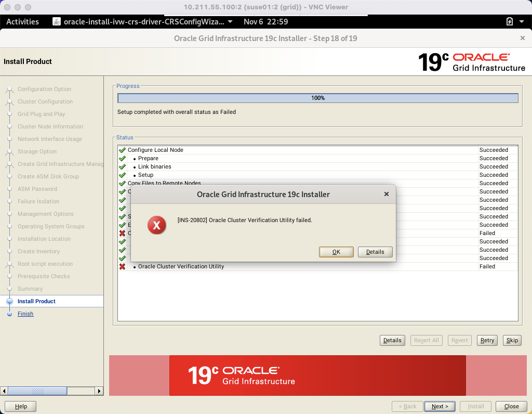Open Details in the error dialog
Image resolution: width=532 pixels, height=414 pixels.
coord(375,252)
